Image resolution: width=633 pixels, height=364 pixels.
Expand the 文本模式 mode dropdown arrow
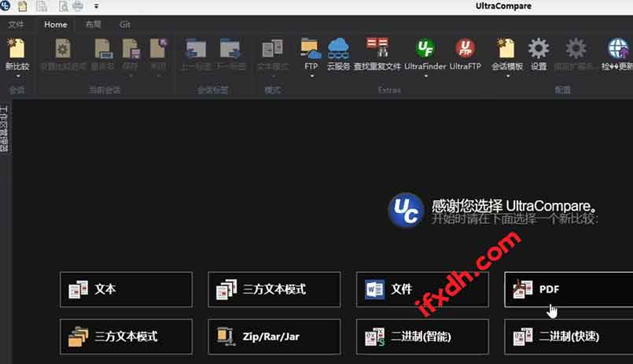(273, 76)
